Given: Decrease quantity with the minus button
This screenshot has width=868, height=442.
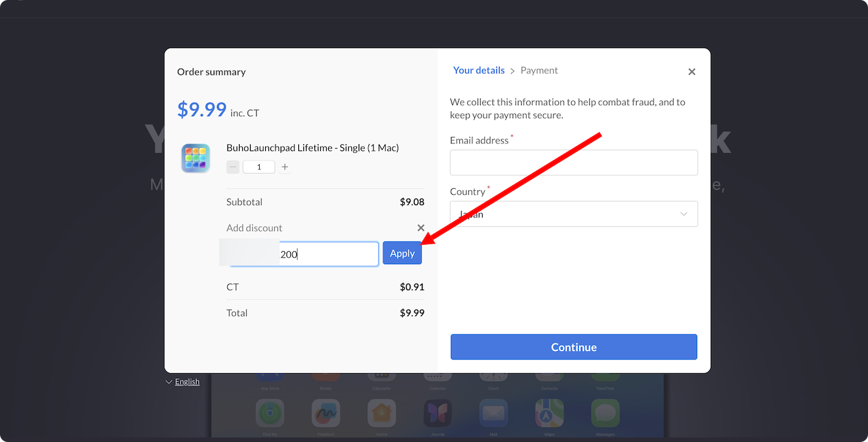Looking at the screenshot, I should tap(233, 167).
